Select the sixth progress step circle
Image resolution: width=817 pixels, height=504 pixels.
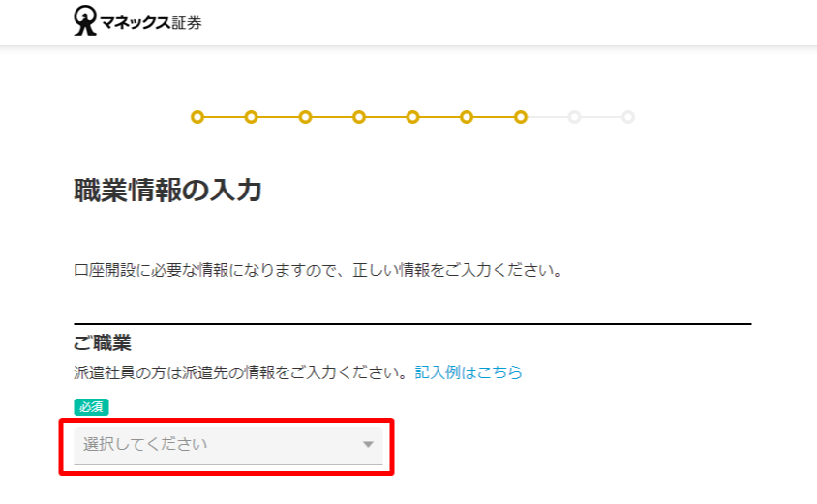(467, 117)
